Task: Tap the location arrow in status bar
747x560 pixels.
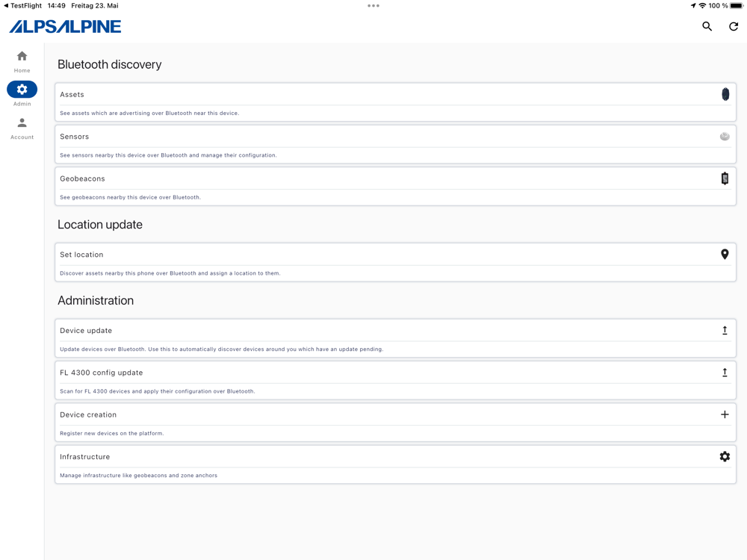Action: pos(693,6)
